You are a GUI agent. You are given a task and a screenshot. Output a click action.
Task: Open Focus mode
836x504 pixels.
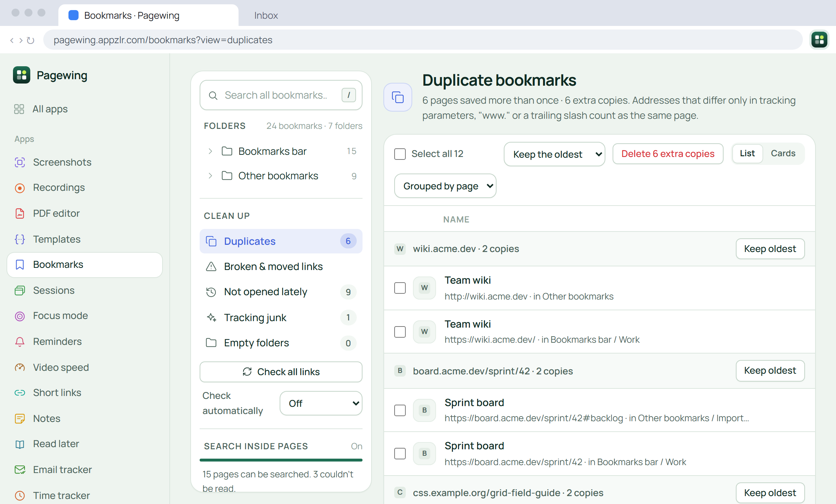pyautogui.click(x=85, y=316)
